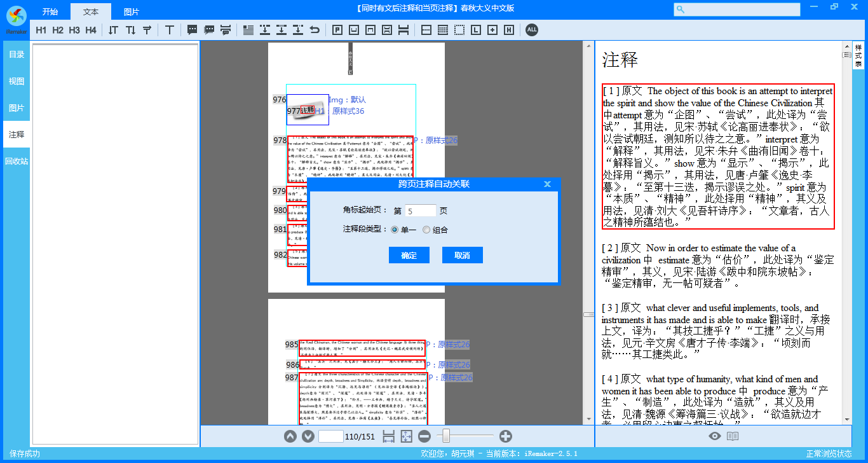
Task: Zoom out with the minus icon
Action: 424,436
